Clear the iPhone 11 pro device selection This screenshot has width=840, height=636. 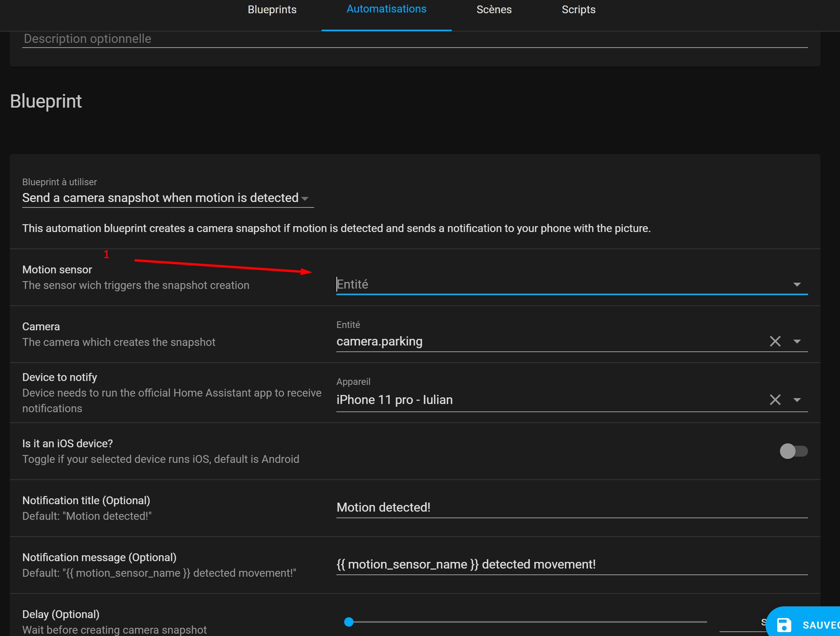click(775, 400)
